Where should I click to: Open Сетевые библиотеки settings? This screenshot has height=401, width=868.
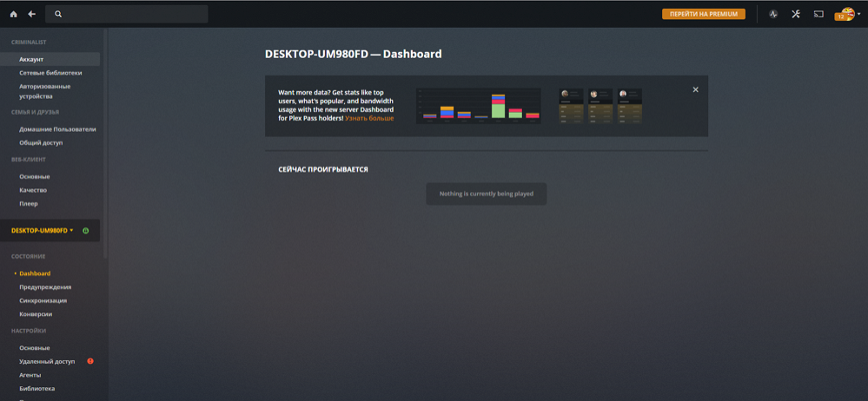click(50, 73)
